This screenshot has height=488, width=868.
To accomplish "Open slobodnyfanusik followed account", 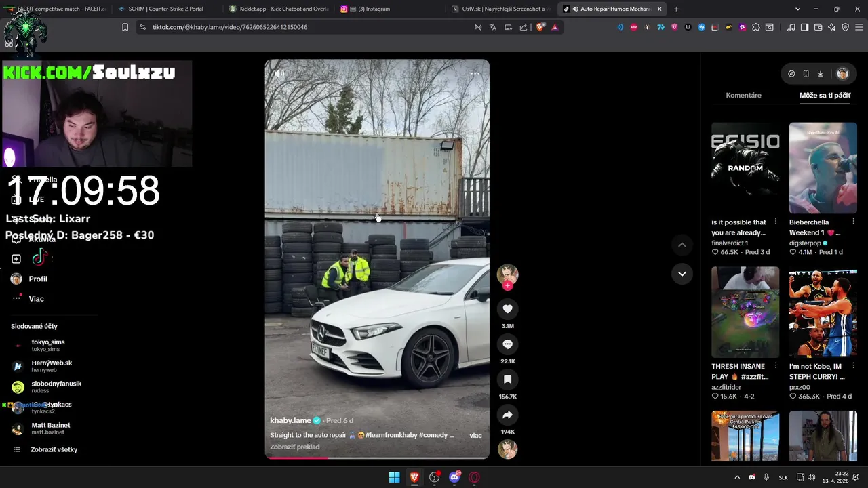I will coord(56,386).
